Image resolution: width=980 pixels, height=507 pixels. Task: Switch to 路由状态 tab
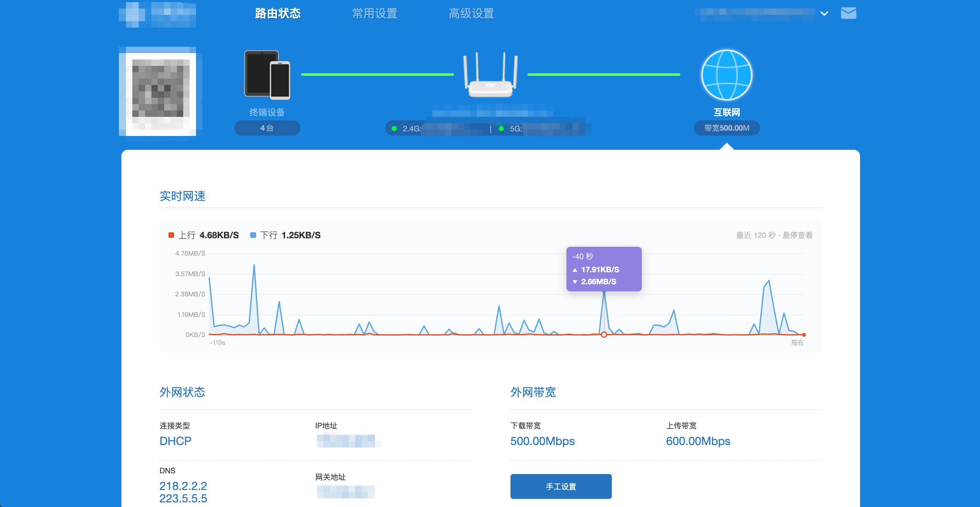pos(278,14)
